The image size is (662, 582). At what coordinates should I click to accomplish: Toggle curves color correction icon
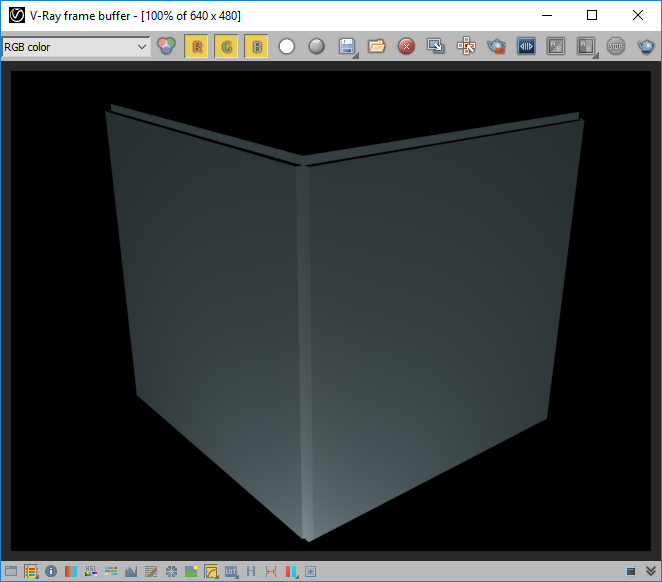(x=151, y=571)
